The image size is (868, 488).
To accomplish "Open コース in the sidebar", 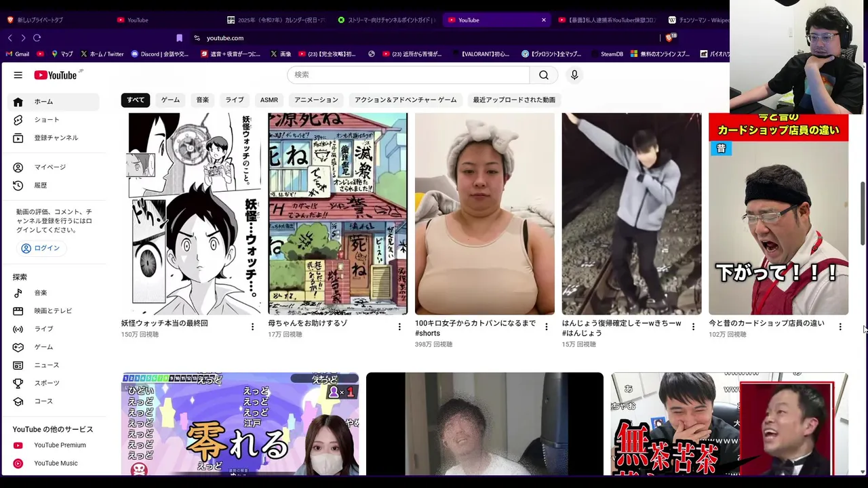I will point(53,401).
